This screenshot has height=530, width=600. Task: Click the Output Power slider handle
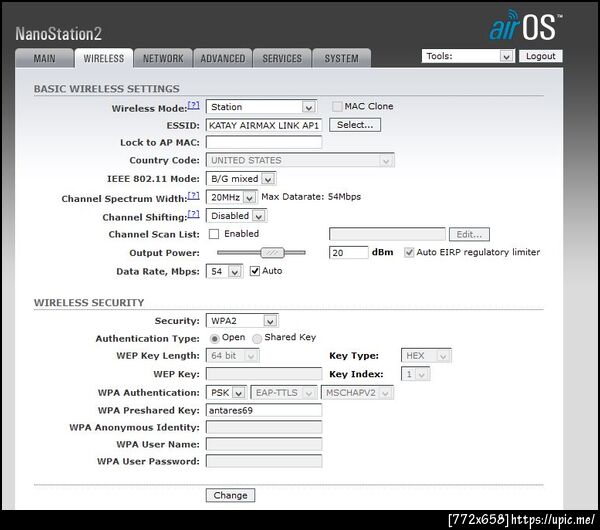(x=272, y=253)
